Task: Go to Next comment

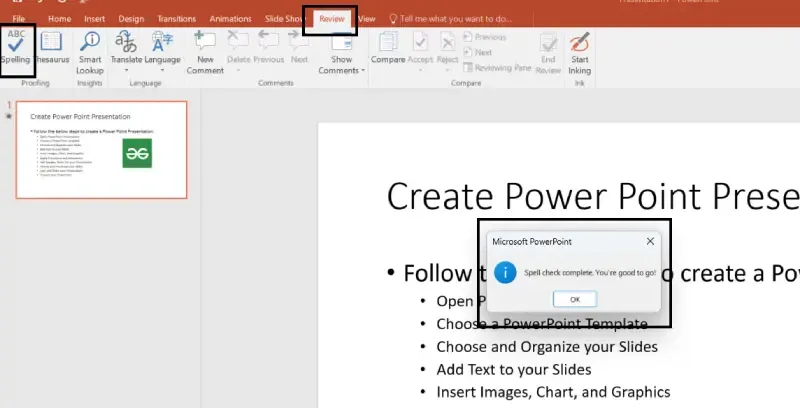Action: point(299,47)
